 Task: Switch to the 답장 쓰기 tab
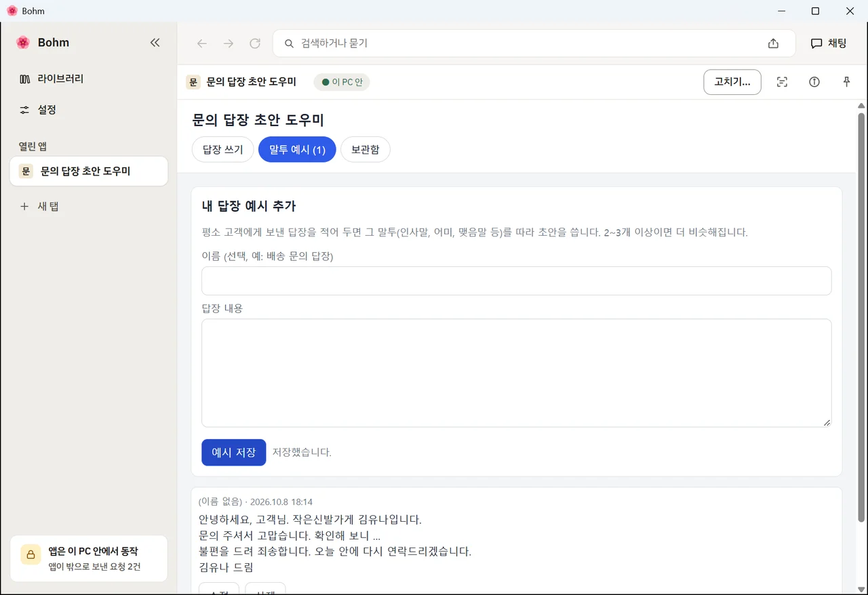223,150
